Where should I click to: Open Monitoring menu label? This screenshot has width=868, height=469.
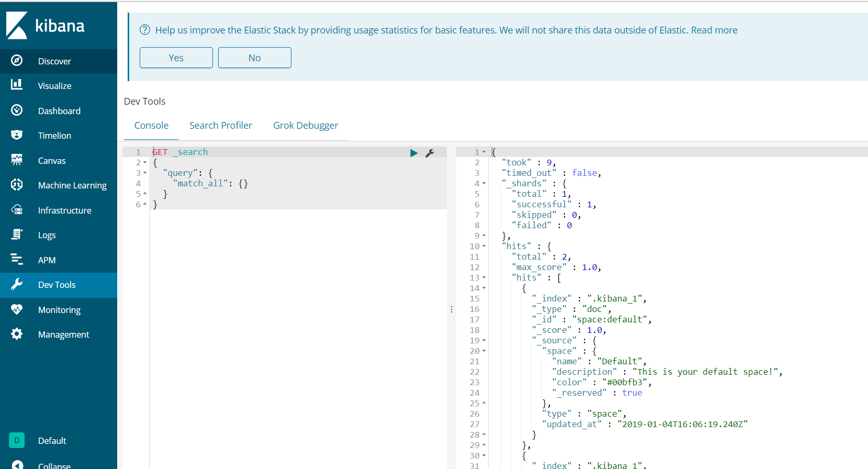tap(59, 310)
